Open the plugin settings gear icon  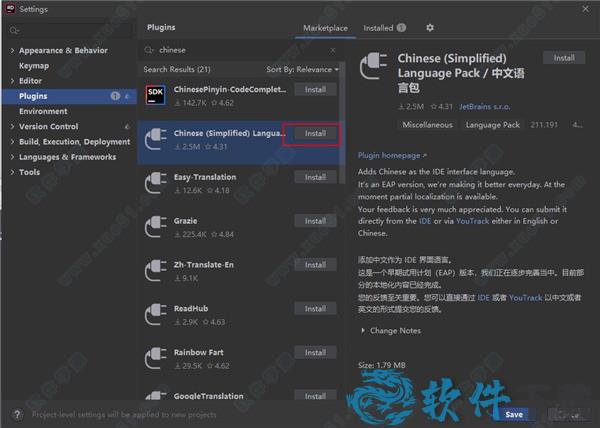point(430,28)
